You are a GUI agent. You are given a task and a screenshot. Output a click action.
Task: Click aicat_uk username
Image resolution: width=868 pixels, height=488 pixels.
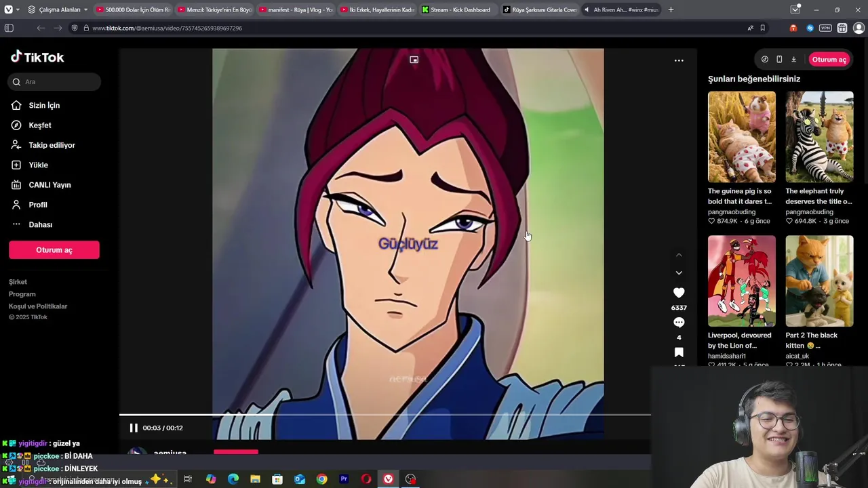click(797, 356)
